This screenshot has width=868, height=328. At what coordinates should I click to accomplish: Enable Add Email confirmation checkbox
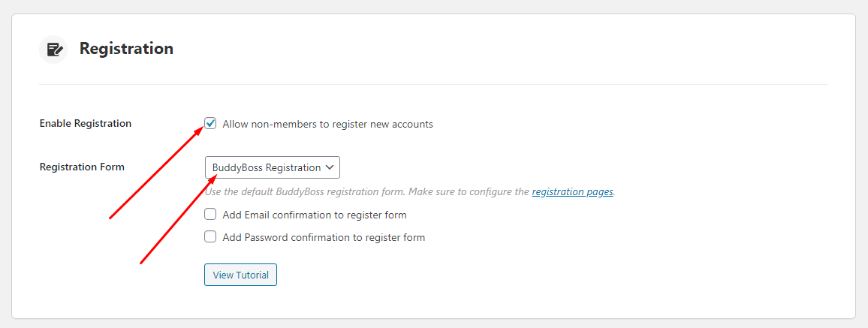[210, 214]
